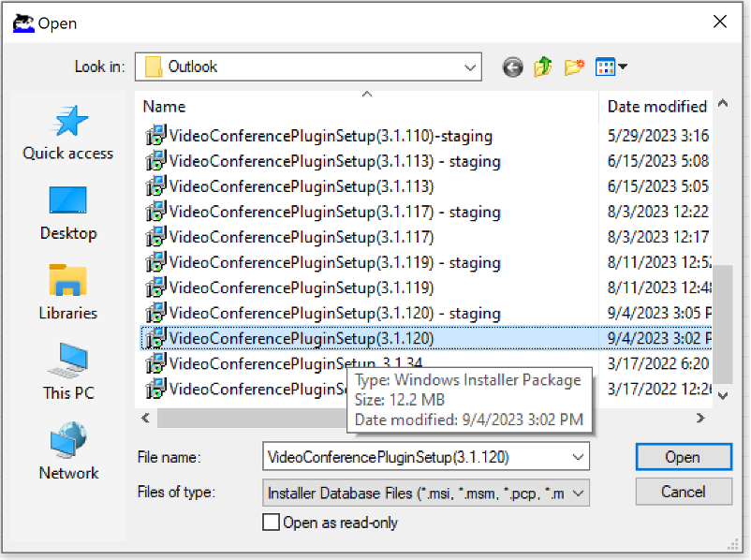Select file VideoConferencePluginSetup(3.1.113) - staging
The width and height of the screenshot is (751, 560).
click(335, 161)
